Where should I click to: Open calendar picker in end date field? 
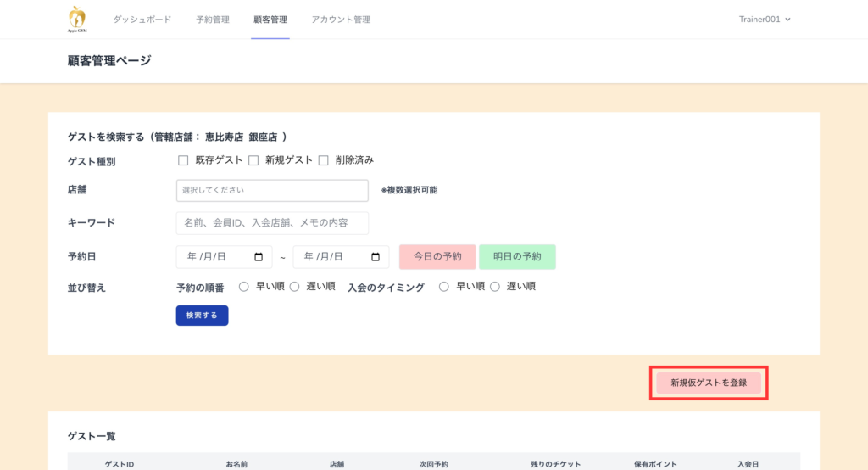coord(375,257)
